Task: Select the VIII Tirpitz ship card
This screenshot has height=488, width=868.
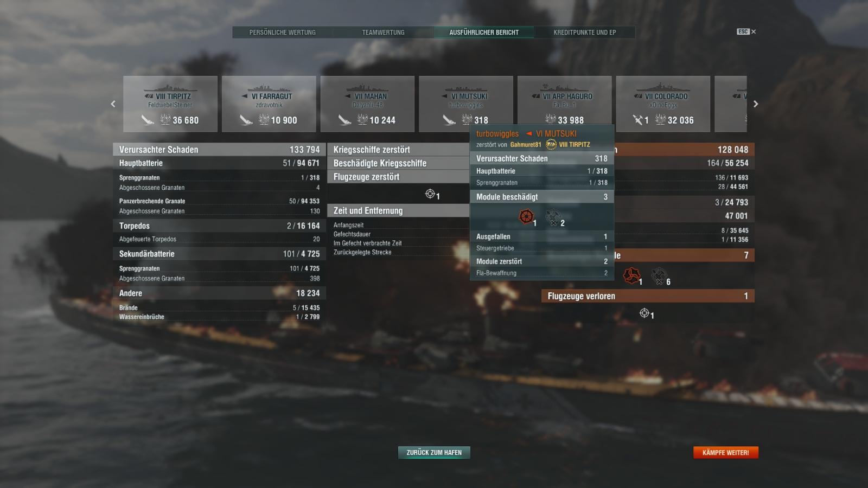Action: [170, 104]
